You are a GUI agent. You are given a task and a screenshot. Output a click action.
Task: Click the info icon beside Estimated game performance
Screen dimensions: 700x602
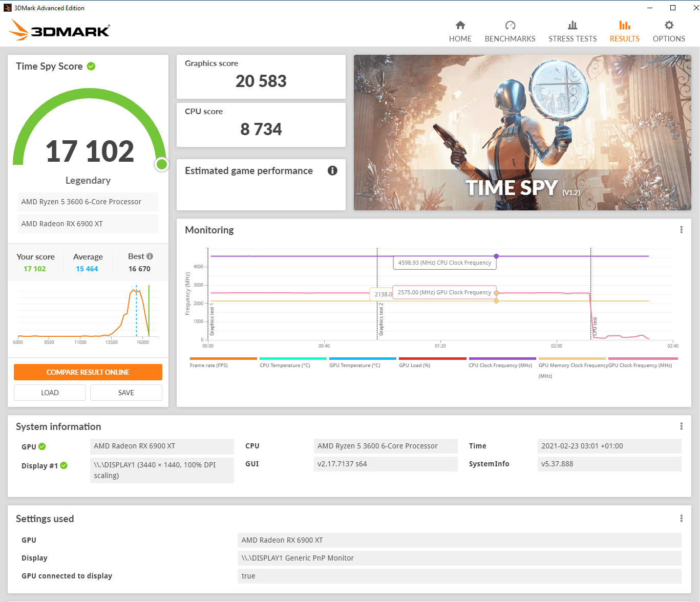click(332, 170)
